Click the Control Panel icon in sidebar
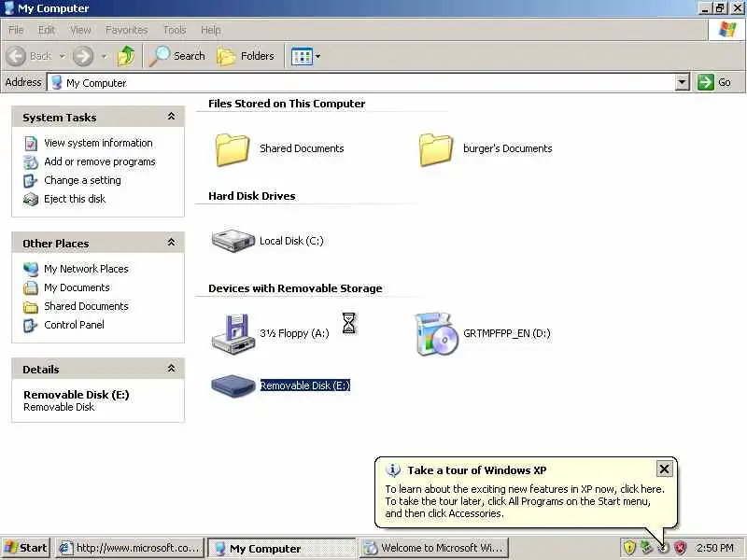Screen dimensions: 747x560 (x=31, y=325)
